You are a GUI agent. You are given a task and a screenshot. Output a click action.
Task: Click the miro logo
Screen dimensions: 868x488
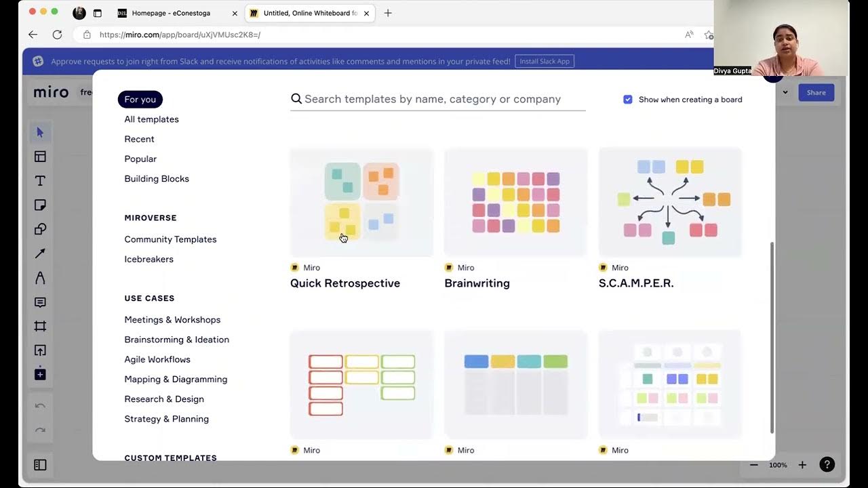(52, 92)
